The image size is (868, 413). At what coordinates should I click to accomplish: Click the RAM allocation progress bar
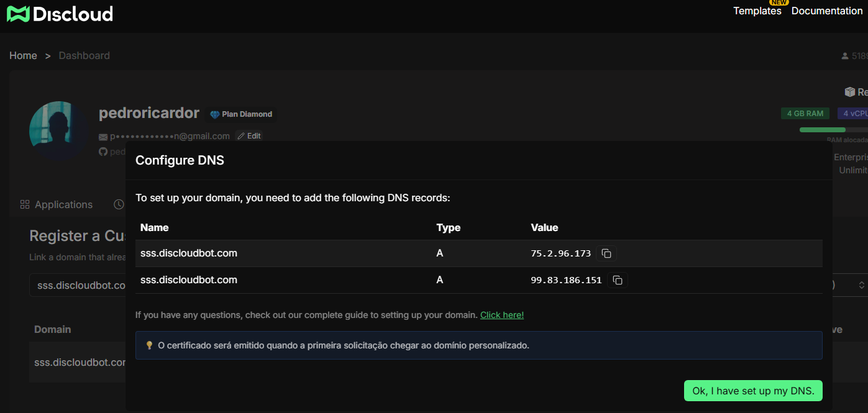click(833, 130)
